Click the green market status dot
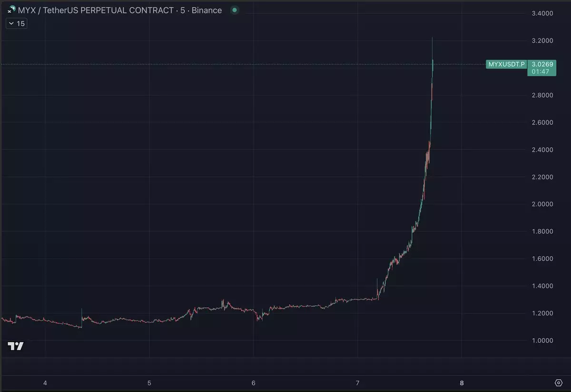Viewport: 571px width, 392px height. (x=234, y=10)
